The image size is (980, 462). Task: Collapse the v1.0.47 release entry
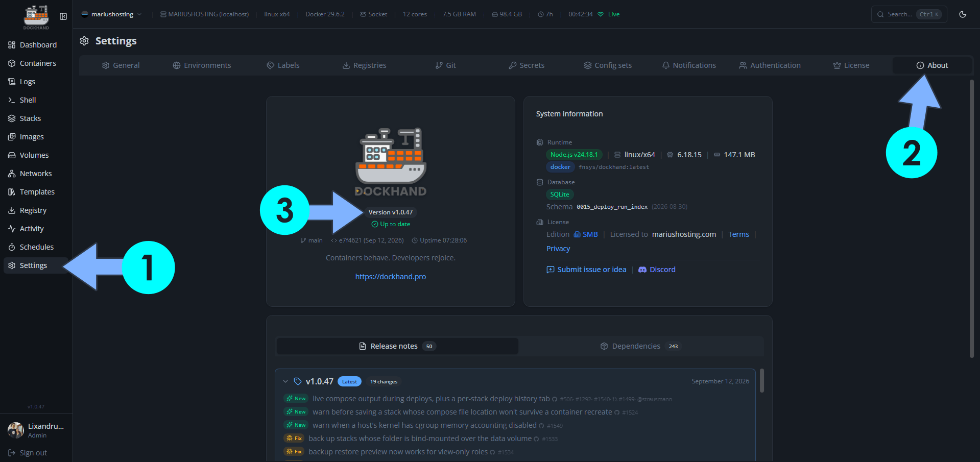pyautogui.click(x=285, y=381)
